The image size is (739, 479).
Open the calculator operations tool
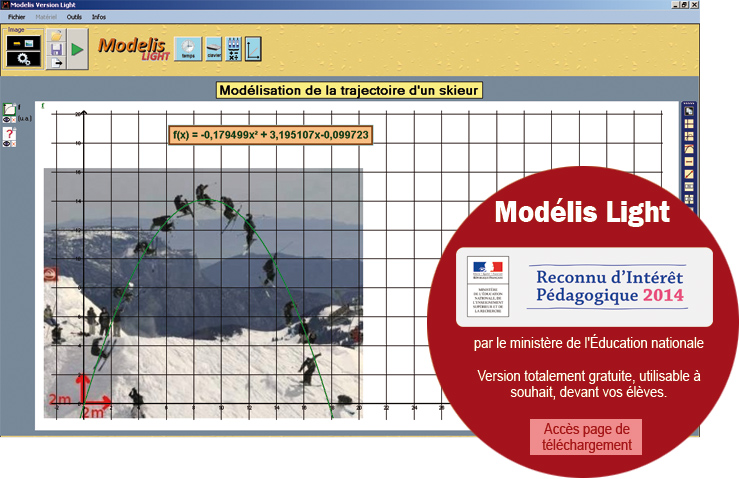pos(233,49)
